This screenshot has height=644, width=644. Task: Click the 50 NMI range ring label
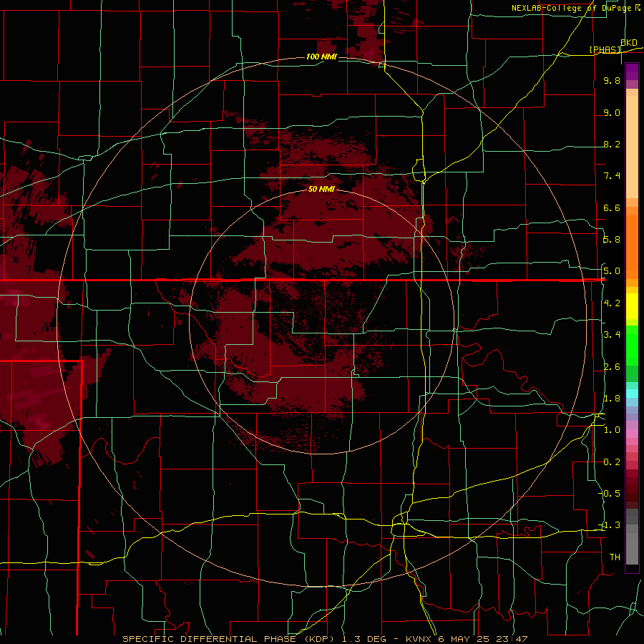(321, 189)
